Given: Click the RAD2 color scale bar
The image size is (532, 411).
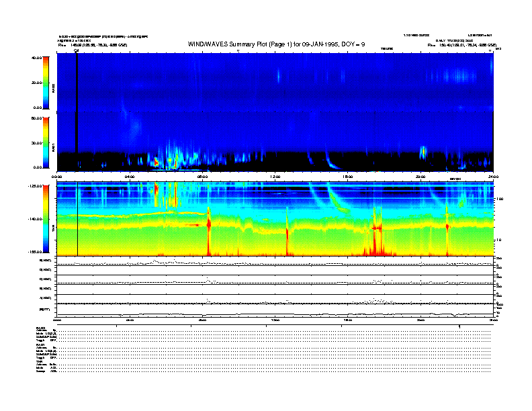Looking at the screenshot, I should (46, 83).
